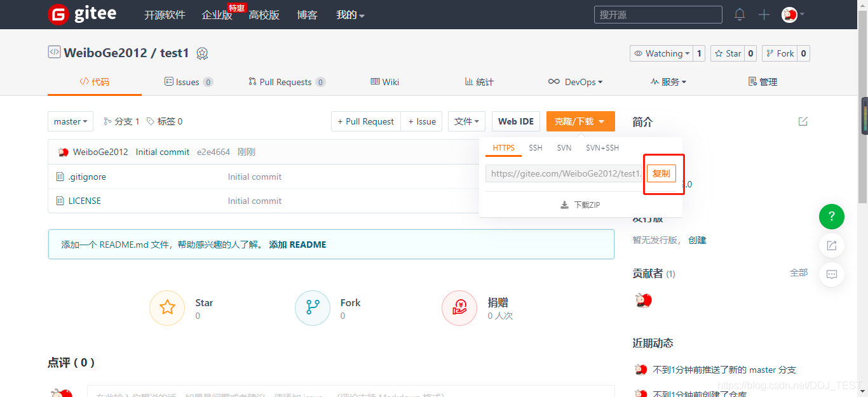Click the + Pull Request button

pos(366,121)
